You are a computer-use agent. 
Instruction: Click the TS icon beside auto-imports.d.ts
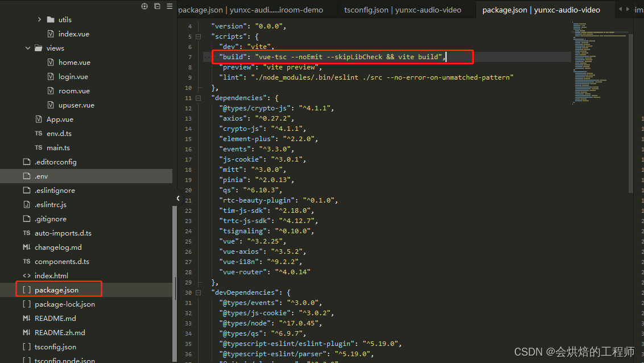click(27, 233)
